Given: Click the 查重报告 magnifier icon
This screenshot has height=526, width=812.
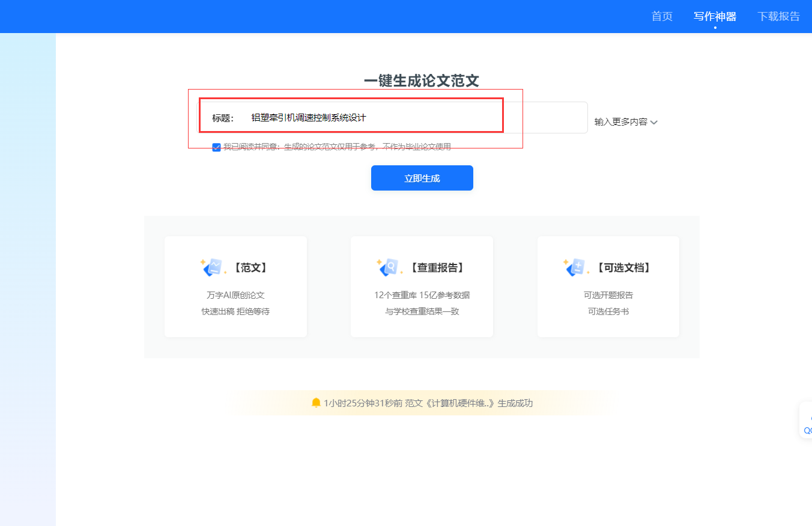Looking at the screenshot, I should click(388, 268).
